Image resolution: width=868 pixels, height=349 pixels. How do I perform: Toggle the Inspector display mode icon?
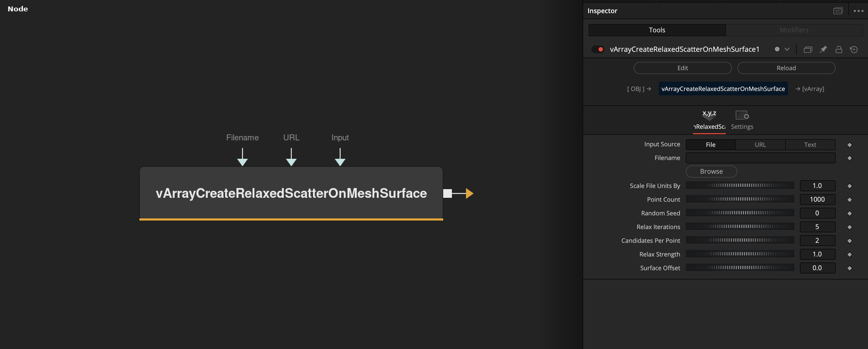(x=838, y=11)
